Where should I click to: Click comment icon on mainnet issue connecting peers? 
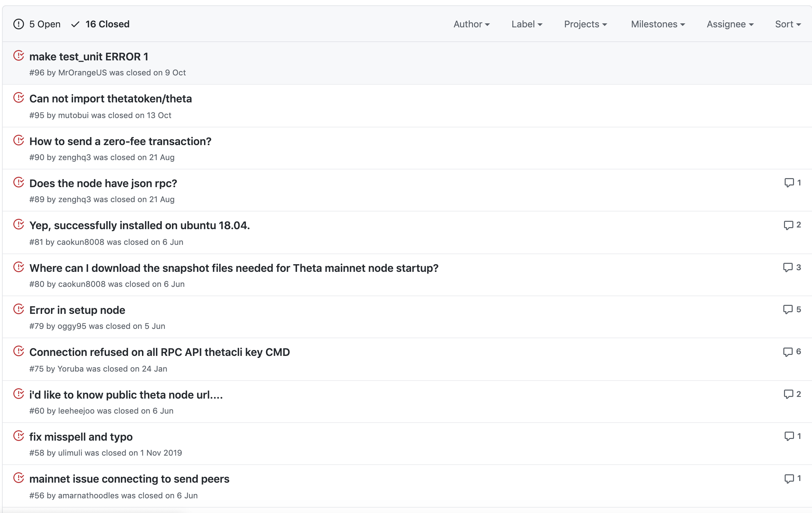[x=789, y=478]
